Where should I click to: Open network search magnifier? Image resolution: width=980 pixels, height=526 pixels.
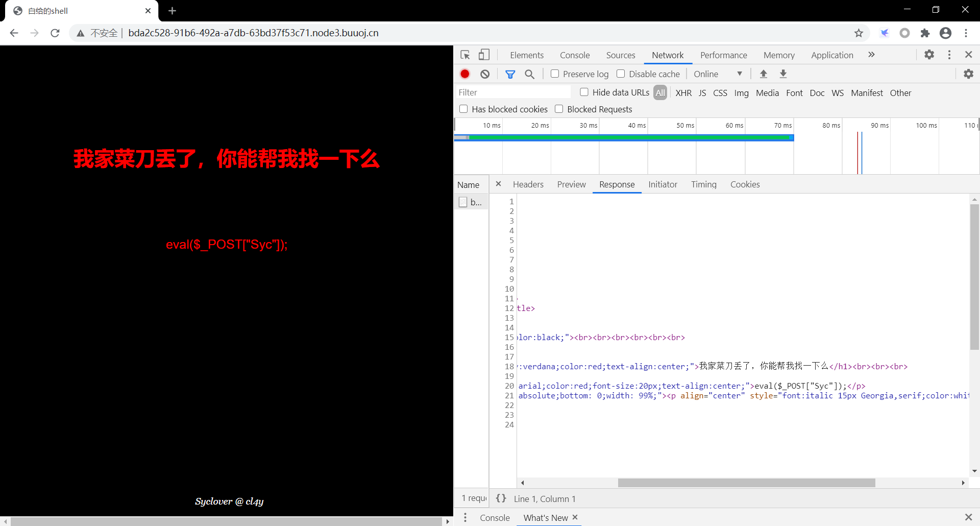(x=530, y=74)
